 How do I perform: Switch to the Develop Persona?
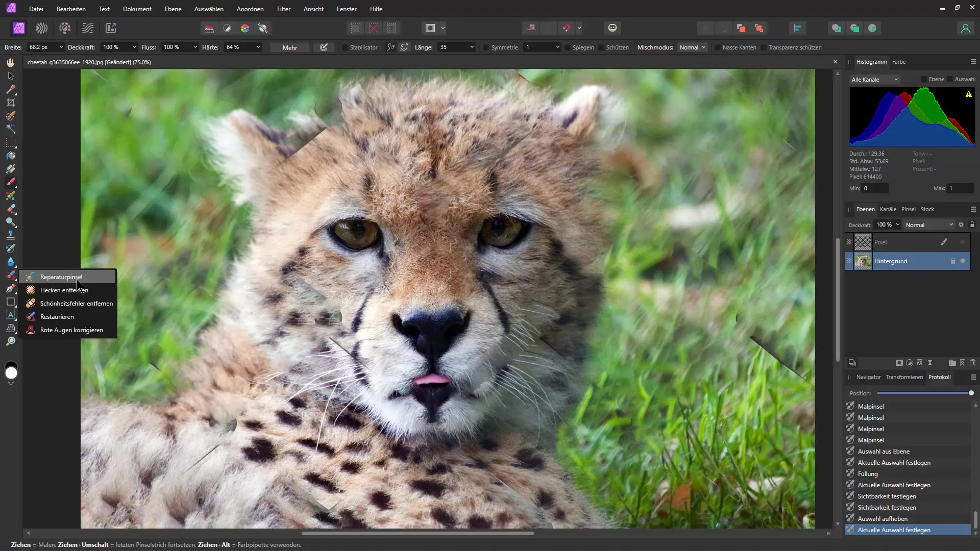65,28
